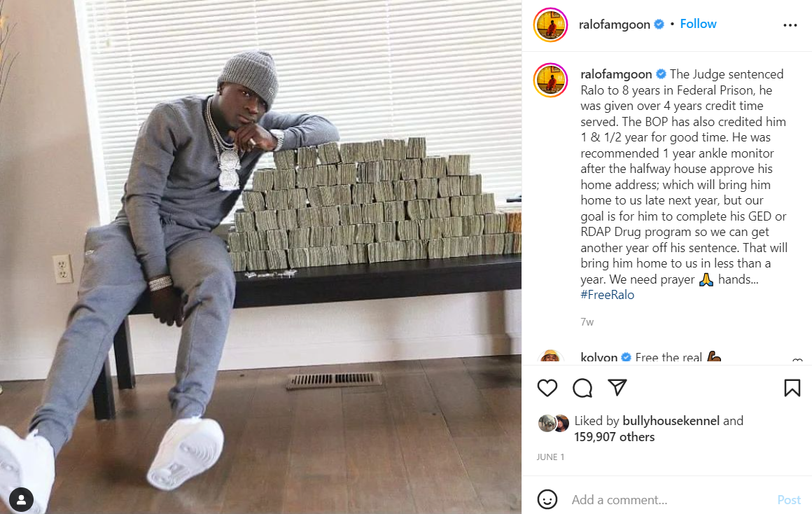
Task: Show the 159,907 others likes list
Action: tap(614, 437)
